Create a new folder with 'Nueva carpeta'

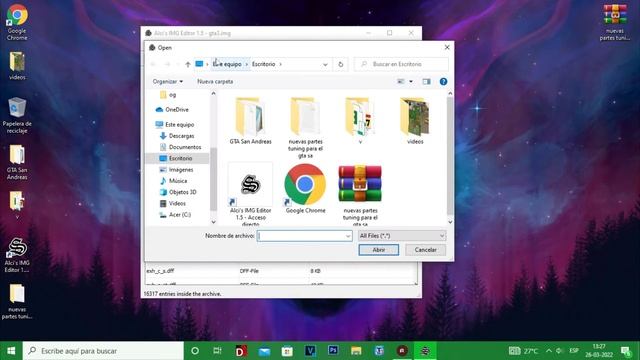pos(215,82)
